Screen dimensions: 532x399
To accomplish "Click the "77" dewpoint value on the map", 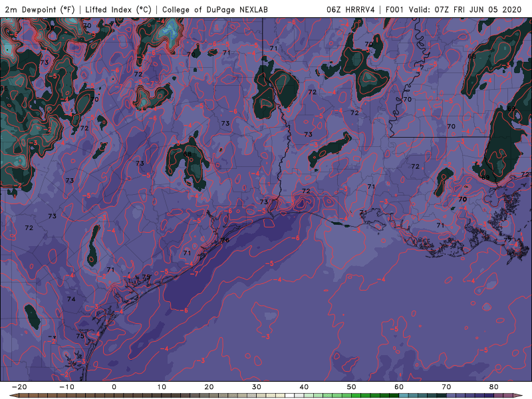I will (x=507, y=240).
